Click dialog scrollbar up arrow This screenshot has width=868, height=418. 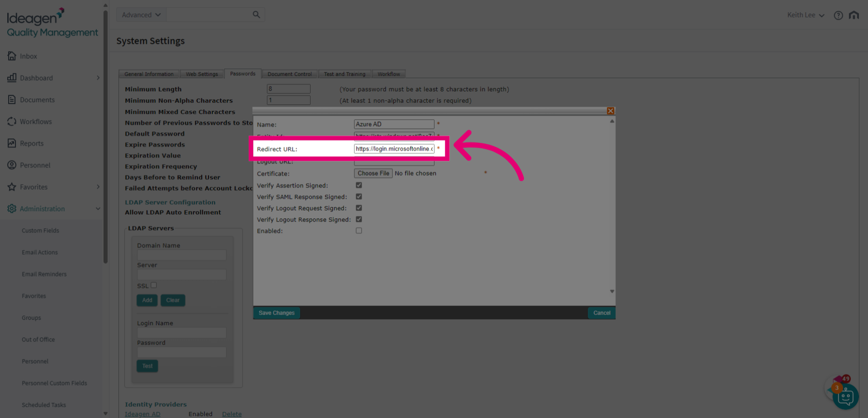click(612, 121)
